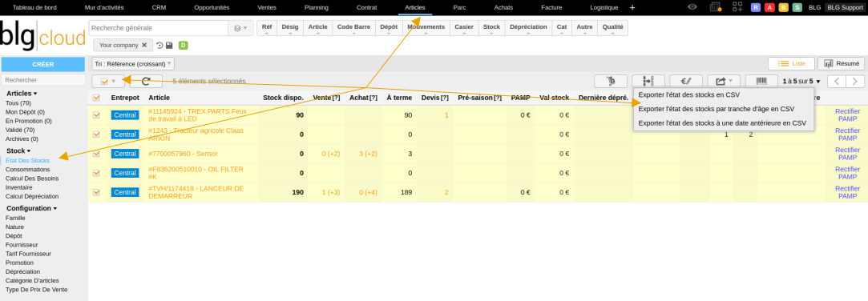Open the Planning tab
868x301 pixels.
tap(316, 7)
